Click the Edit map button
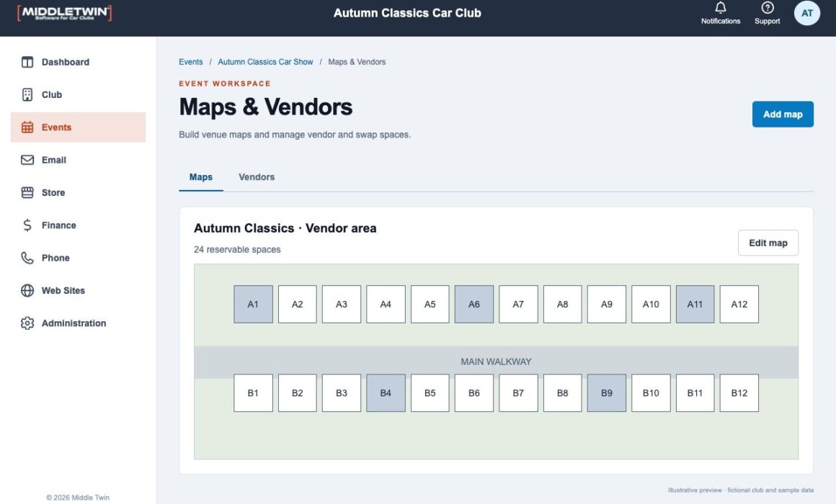 pos(768,243)
